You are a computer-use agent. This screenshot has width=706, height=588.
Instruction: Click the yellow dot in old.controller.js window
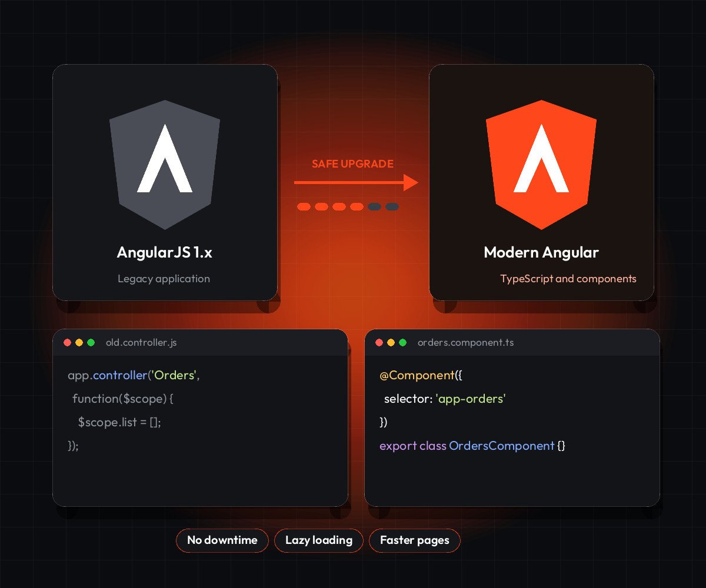pos(79,342)
